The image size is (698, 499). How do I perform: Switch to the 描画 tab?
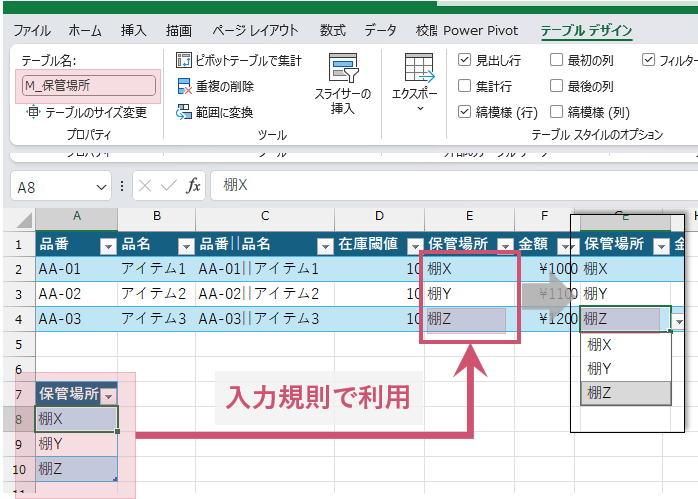[x=179, y=30]
